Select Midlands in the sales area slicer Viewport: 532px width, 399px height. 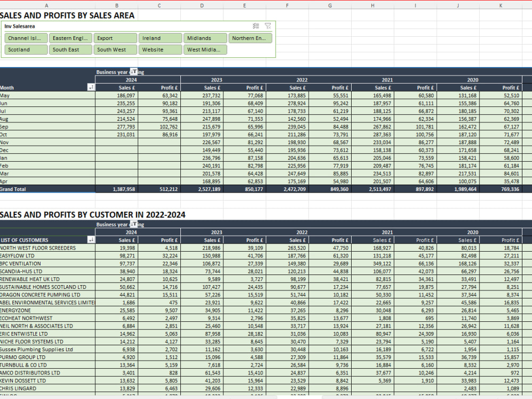pos(205,38)
